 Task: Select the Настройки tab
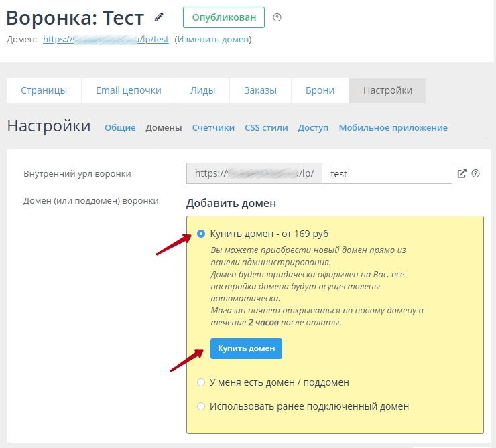coord(387,90)
